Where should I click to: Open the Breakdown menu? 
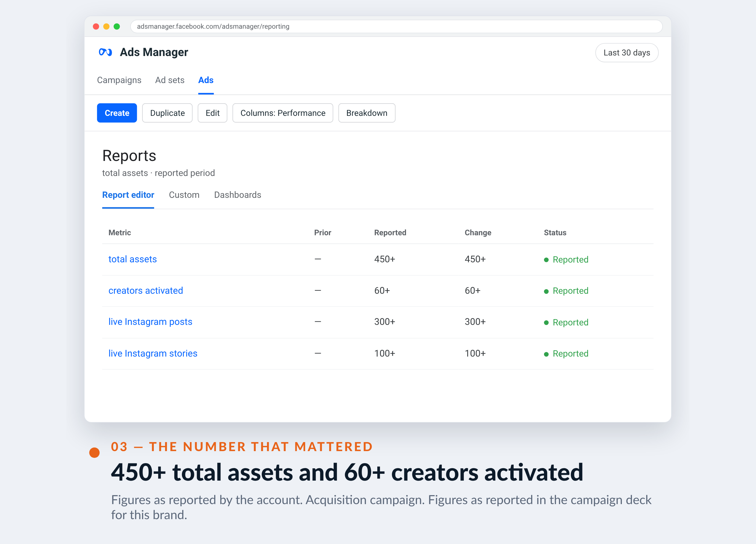point(367,113)
